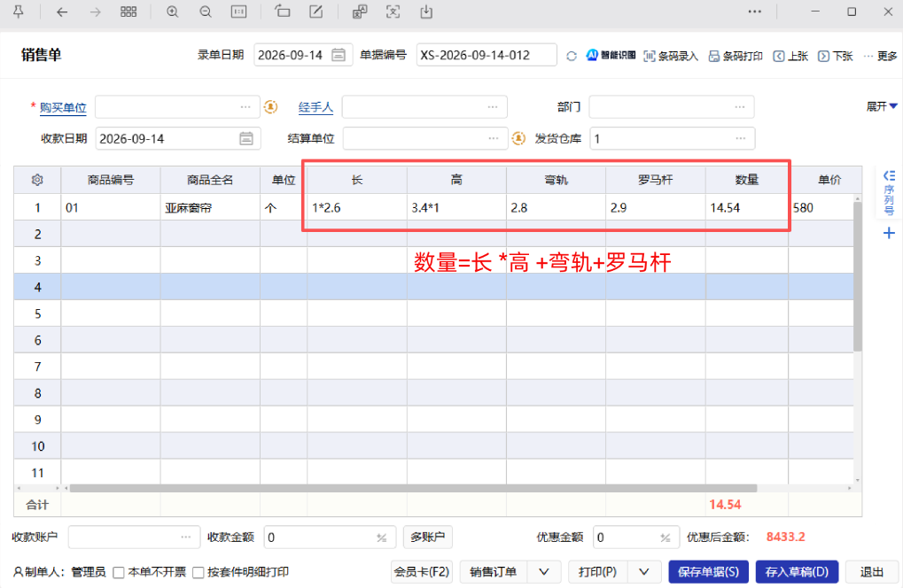Open calendar picker for 收款日期
The width and height of the screenshot is (903, 588).
coord(246,139)
